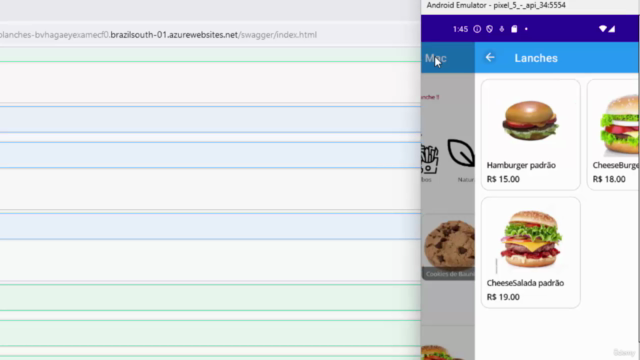
Task: Click the SD card status bar icon
Action: [x=514, y=29]
